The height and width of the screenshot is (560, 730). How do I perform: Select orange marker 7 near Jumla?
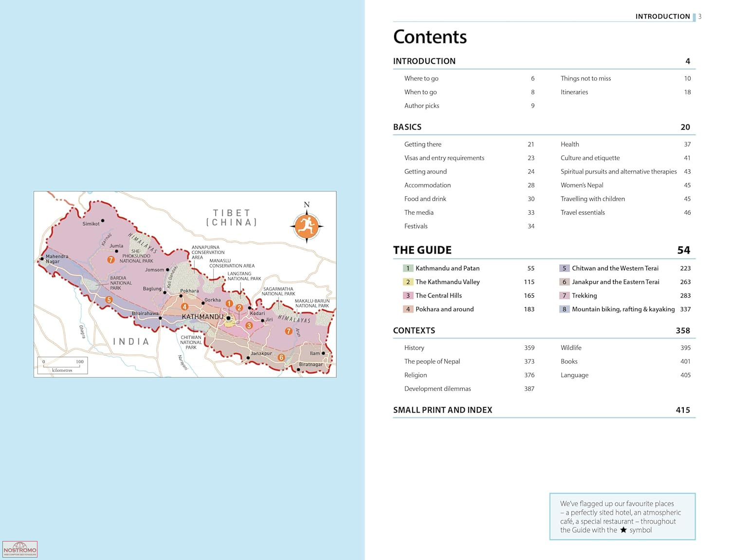coord(111,260)
